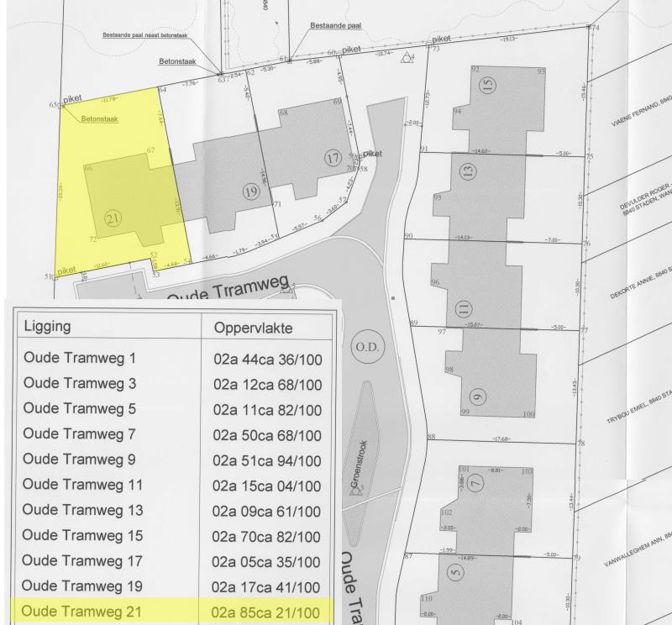Image resolution: width=672 pixels, height=625 pixels.
Task: Select circled house number 11 on the plan
Action: (464, 308)
